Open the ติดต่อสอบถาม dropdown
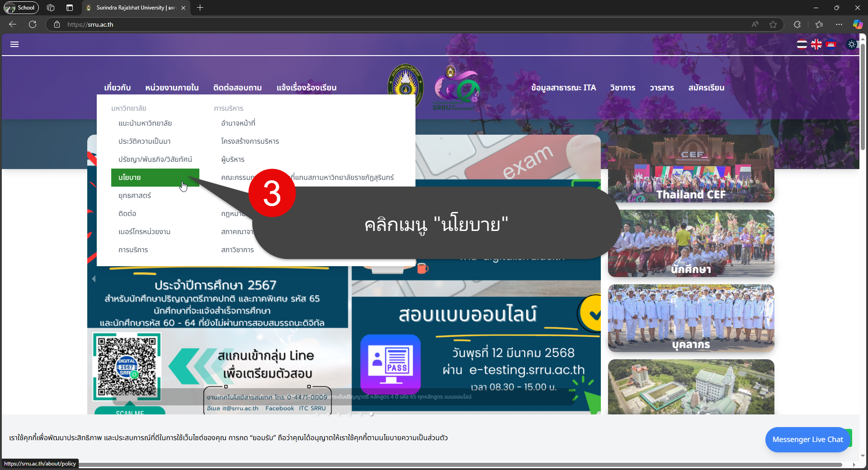This screenshot has height=470, width=868. 237,88
